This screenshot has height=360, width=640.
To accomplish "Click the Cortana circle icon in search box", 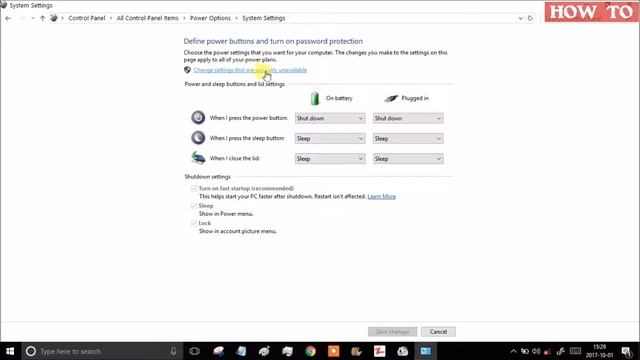I will coord(31,351).
